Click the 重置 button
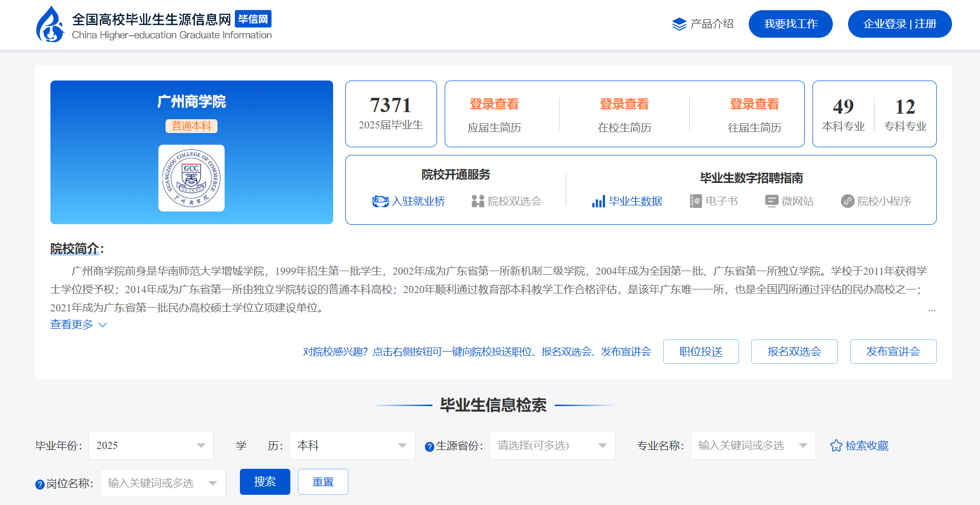The width and height of the screenshot is (980, 505). point(323,482)
